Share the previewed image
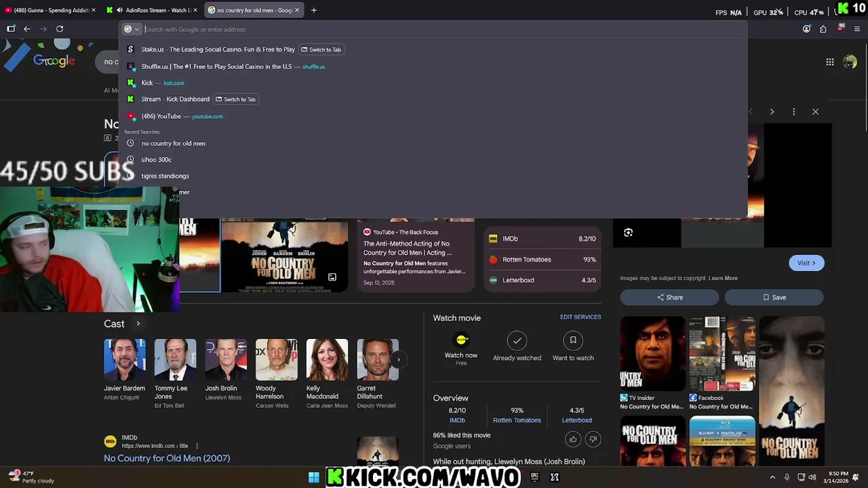Viewport: 868px width, 488px height. pyautogui.click(x=669, y=297)
